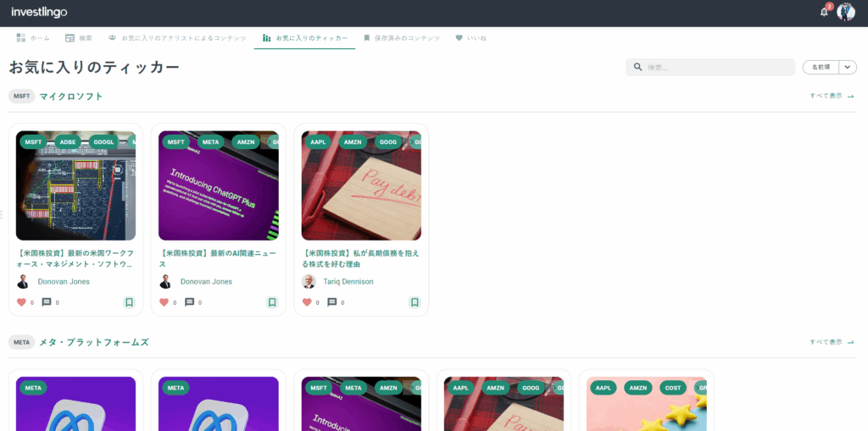The height and width of the screenshot is (431, 868).
Task: Open the いいね tab
Action: 470,38
